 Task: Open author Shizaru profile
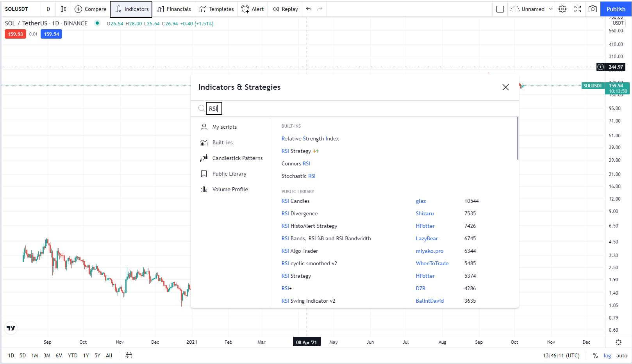[x=425, y=213]
